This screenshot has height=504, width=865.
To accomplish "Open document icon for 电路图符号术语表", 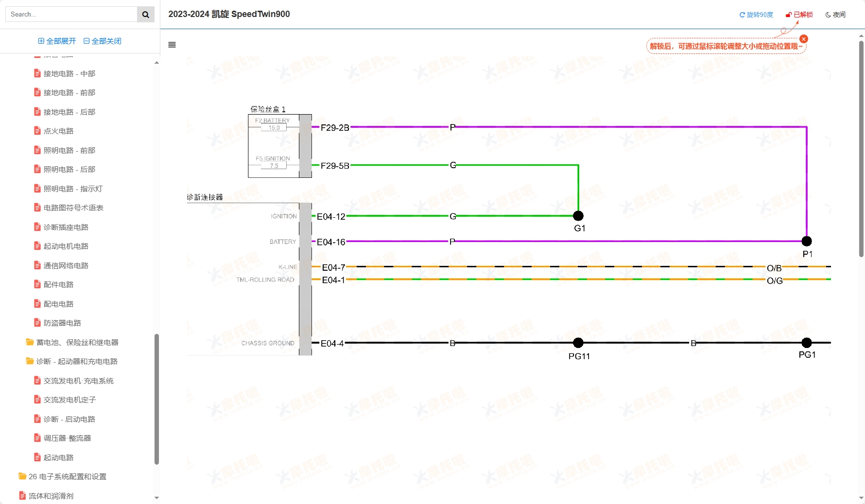I will click(x=37, y=208).
